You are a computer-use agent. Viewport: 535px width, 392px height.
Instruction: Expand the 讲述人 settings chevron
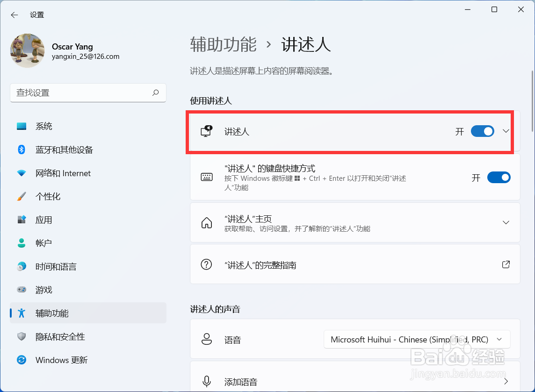[506, 131]
